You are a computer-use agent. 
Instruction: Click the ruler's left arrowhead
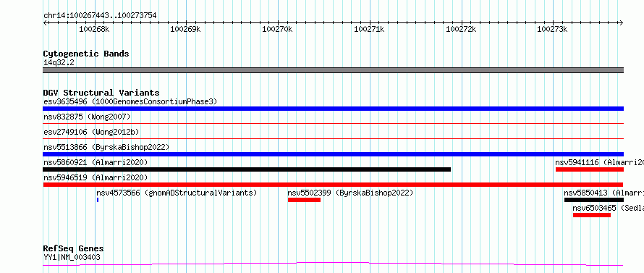[x=45, y=22]
